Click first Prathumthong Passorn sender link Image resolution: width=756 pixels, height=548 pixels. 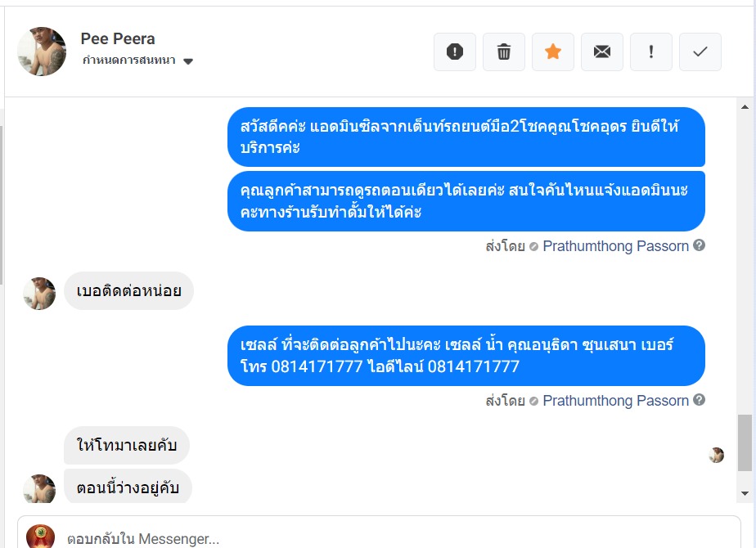[615, 246]
